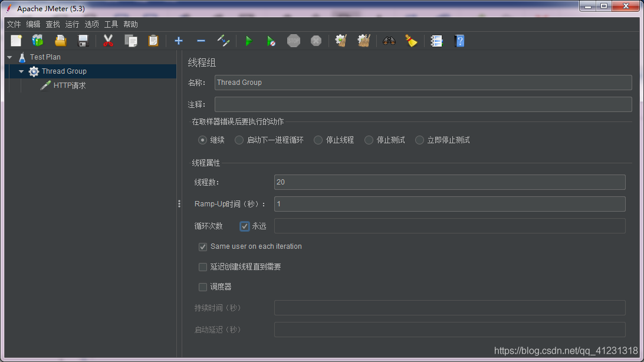Click the 线程数 field showing 20
The image size is (644, 362).
450,182
